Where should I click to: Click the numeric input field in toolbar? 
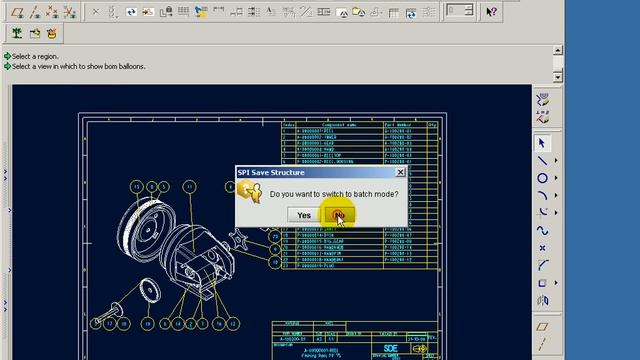pos(456,10)
